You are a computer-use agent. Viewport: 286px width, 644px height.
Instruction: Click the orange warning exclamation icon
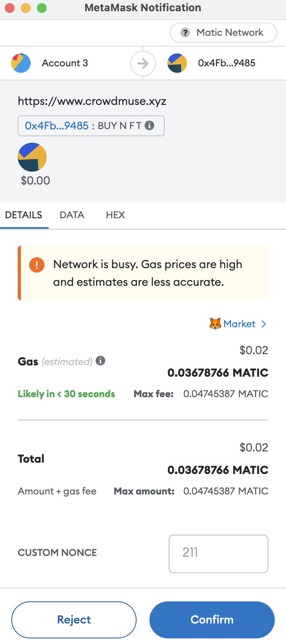37,265
